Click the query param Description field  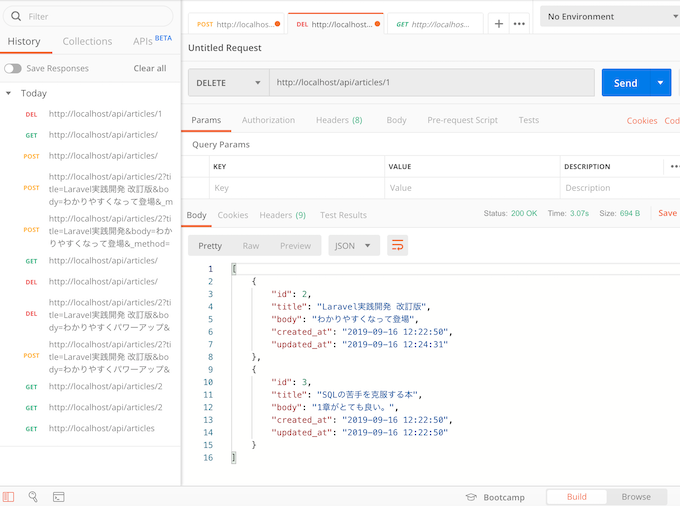click(x=620, y=188)
